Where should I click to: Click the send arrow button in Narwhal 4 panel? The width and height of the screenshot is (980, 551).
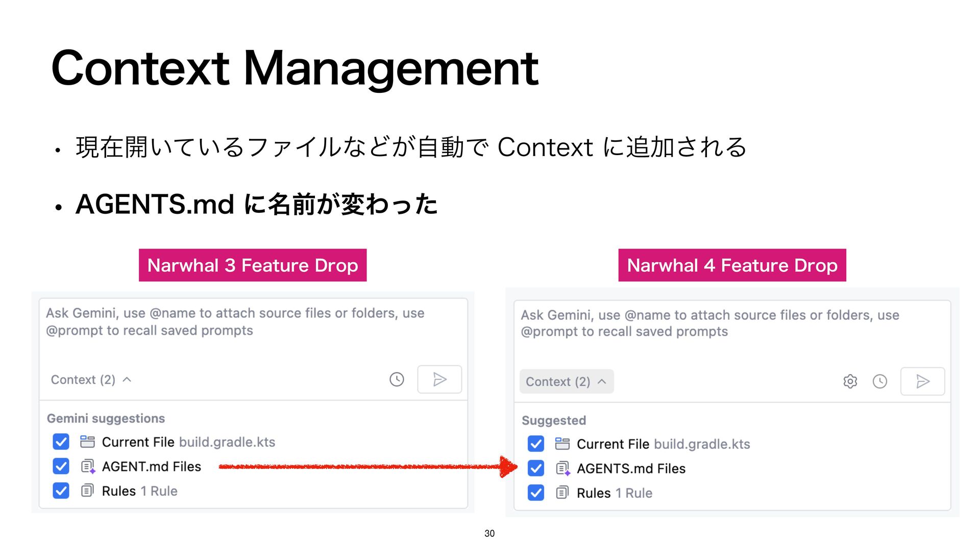(922, 381)
